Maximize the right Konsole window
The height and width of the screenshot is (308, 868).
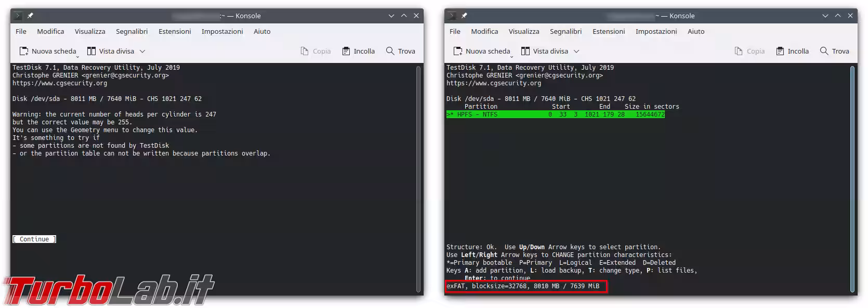(x=838, y=16)
